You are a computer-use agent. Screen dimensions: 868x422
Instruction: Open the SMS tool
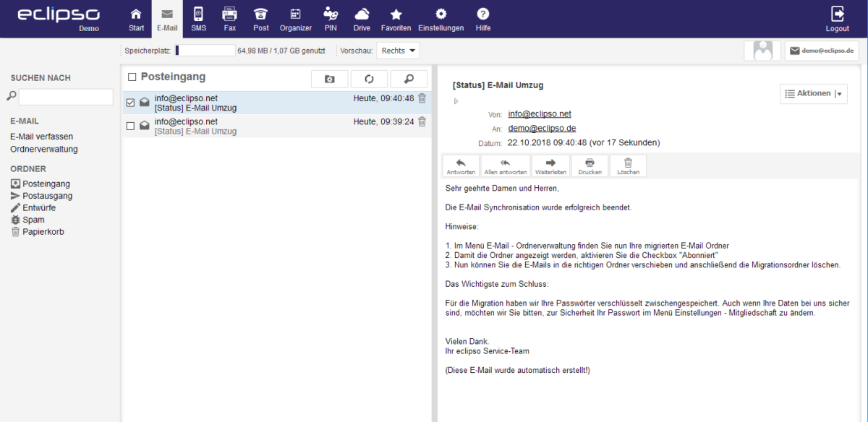pos(198,18)
